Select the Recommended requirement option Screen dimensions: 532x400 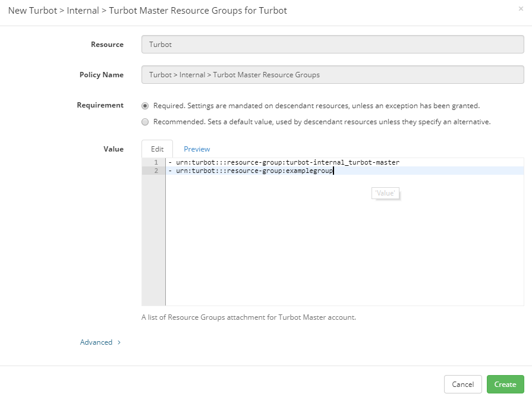coord(145,122)
